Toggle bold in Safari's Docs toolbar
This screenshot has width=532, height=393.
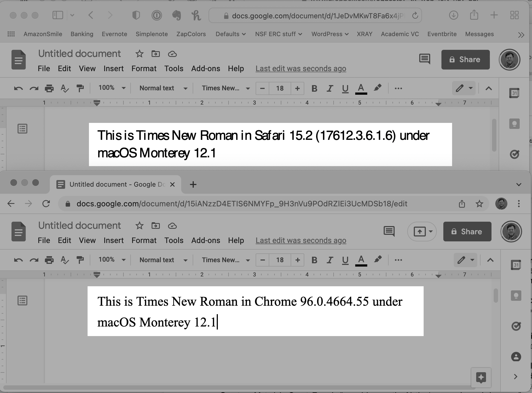314,88
